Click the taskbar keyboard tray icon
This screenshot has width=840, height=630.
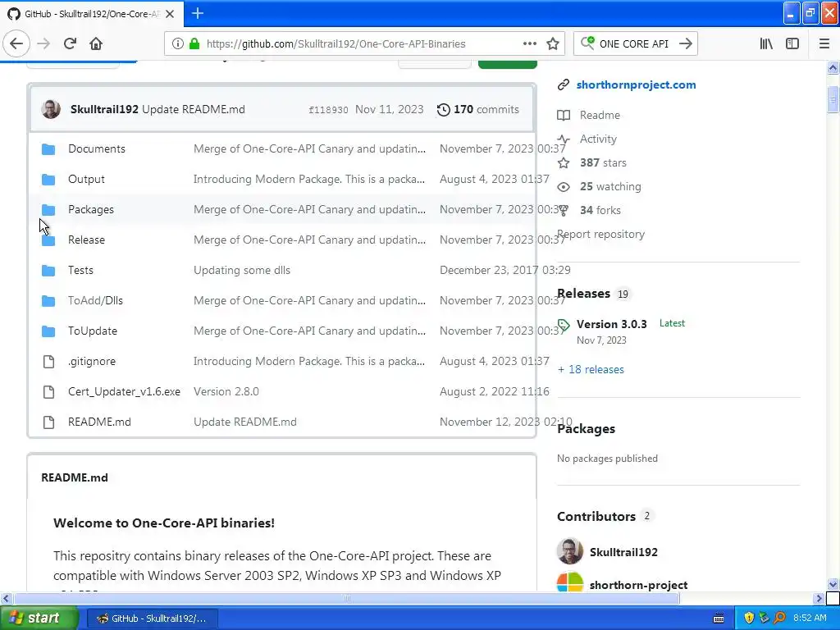pyautogui.click(x=719, y=619)
